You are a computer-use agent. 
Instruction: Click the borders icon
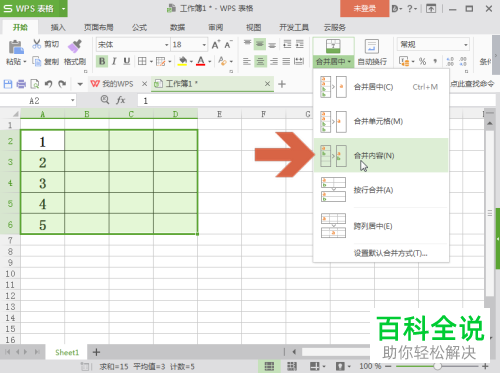click(142, 61)
